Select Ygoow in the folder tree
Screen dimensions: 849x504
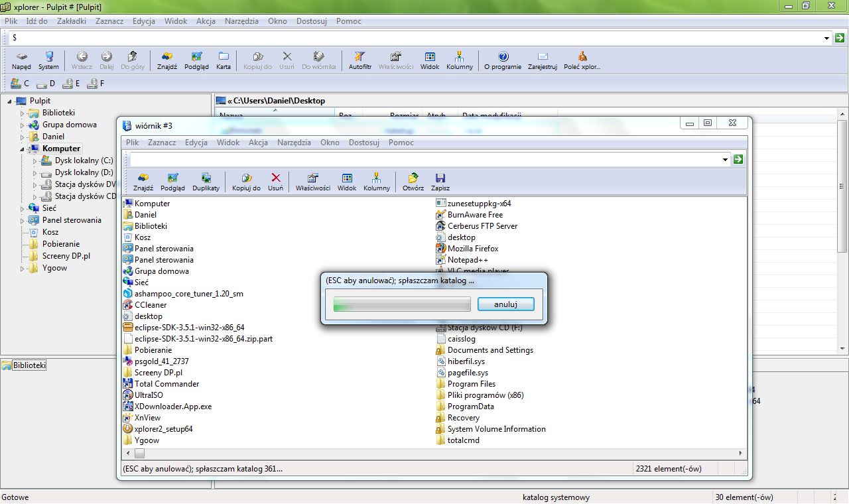point(54,268)
